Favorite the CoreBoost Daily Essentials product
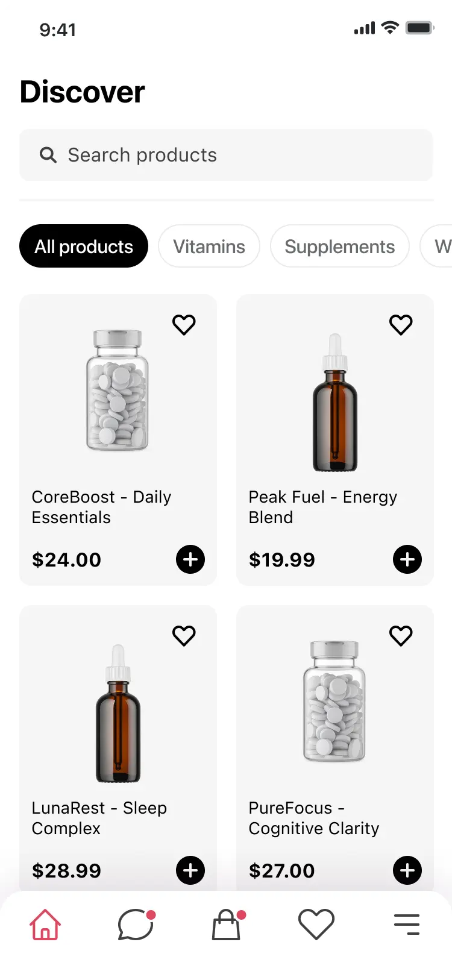Image resolution: width=452 pixels, height=980 pixels. tap(184, 325)
